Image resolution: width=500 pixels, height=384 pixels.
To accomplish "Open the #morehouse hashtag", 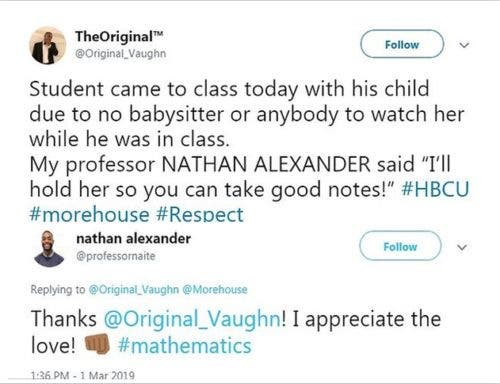I will [89, 214].
